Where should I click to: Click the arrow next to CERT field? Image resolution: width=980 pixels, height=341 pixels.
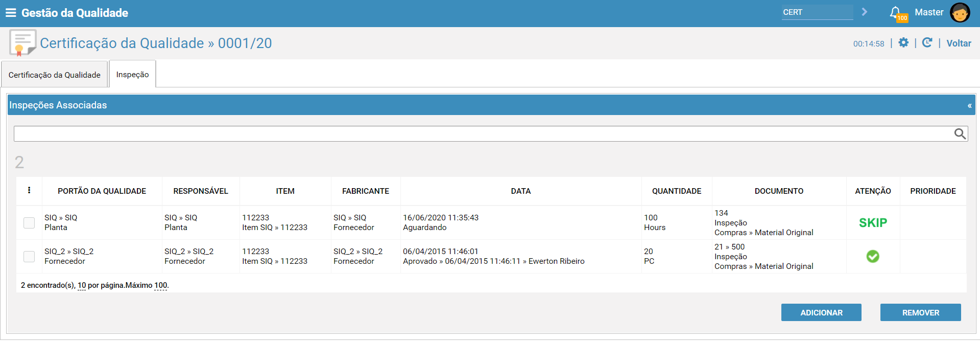(864, 12)
